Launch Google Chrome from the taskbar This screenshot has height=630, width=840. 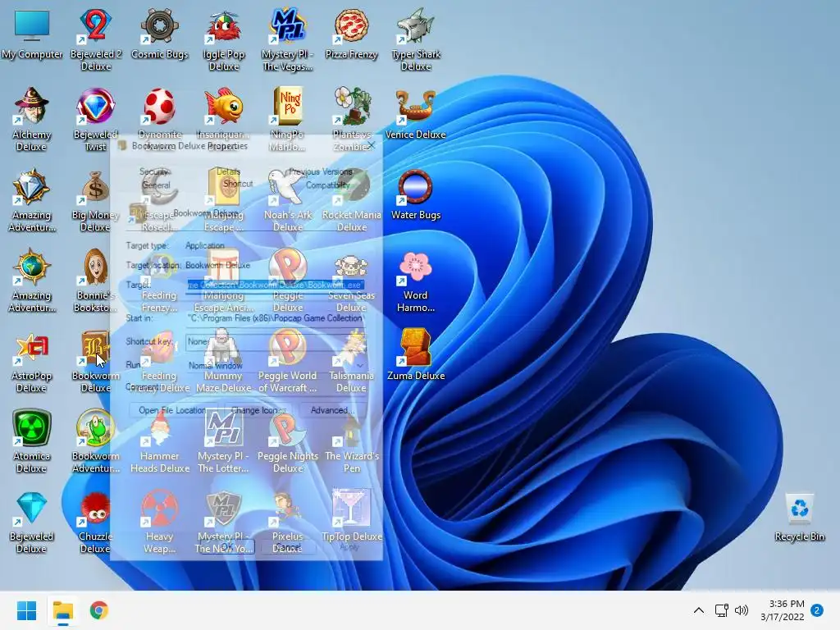[99, 610]
